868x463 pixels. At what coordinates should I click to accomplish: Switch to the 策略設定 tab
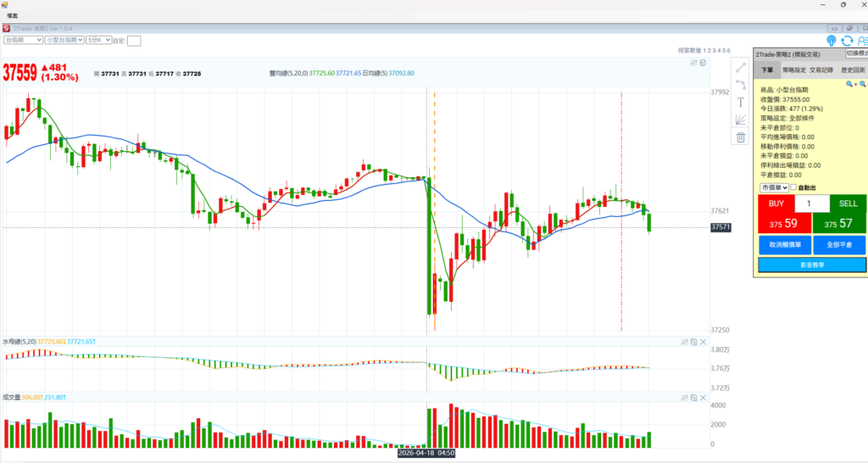coord(793,70)
